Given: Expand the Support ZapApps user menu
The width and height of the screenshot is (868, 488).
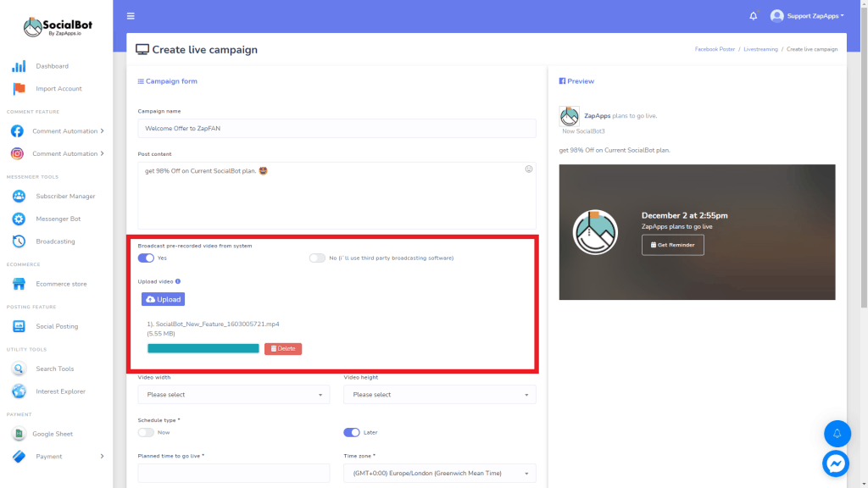Looking at the screenshot, I should (815, 16).
